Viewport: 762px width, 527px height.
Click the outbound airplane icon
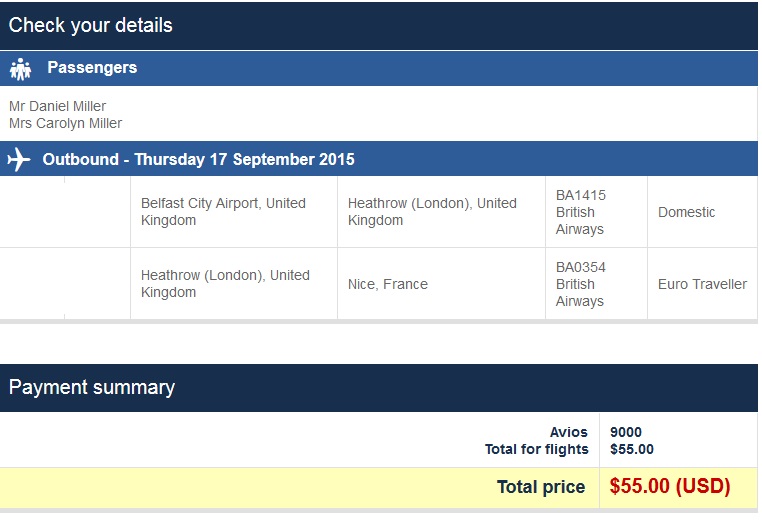click(x=18, y=160)
